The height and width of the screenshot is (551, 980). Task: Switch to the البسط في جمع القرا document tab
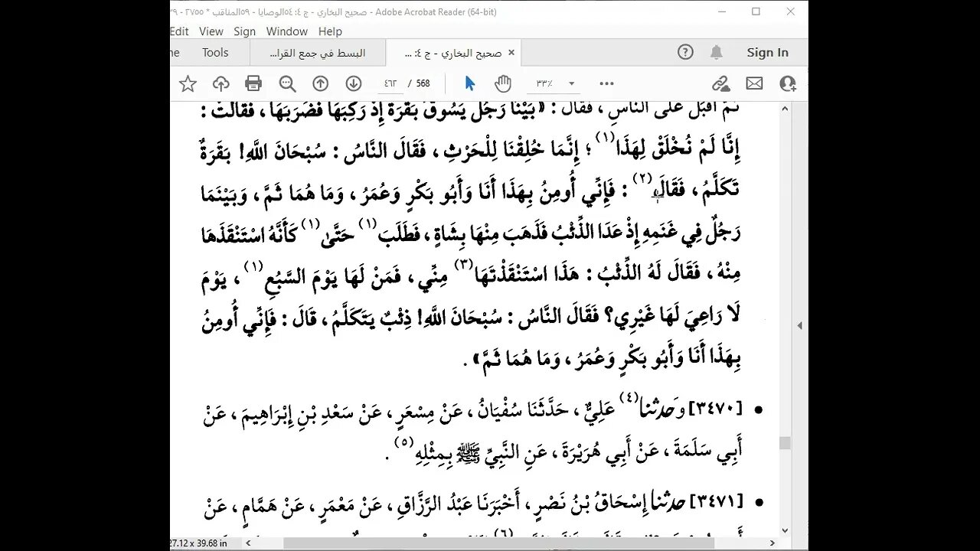pos(318,53)
